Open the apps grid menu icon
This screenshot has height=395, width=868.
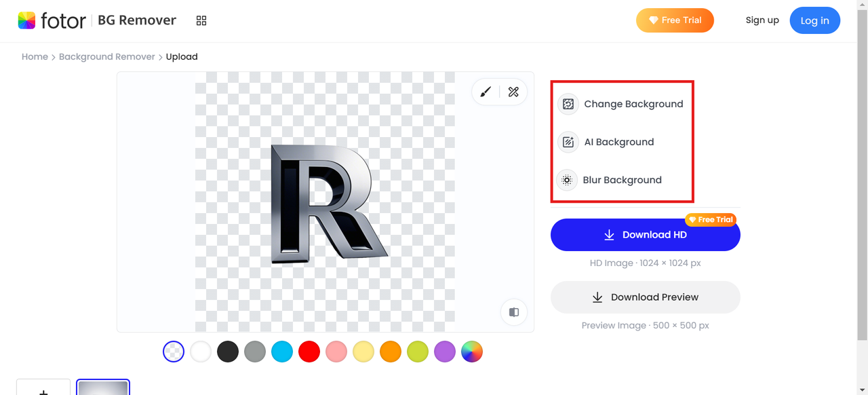point(201,21)
